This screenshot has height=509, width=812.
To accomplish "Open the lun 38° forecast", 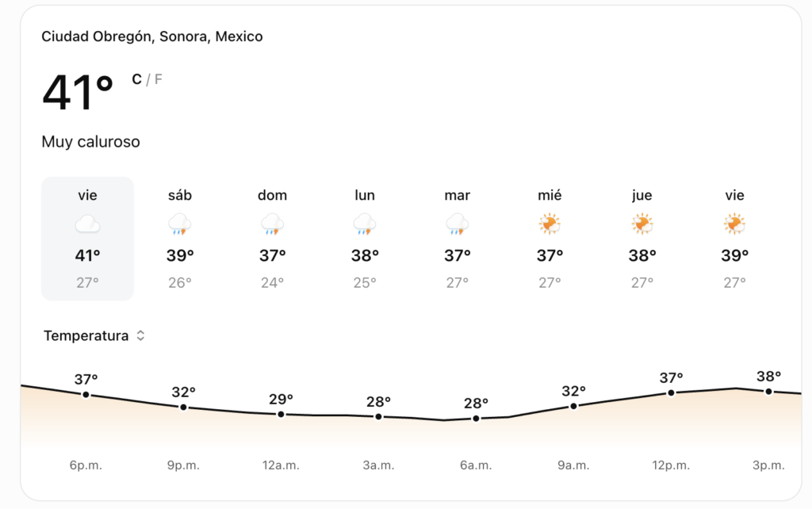I will (365, 239).
